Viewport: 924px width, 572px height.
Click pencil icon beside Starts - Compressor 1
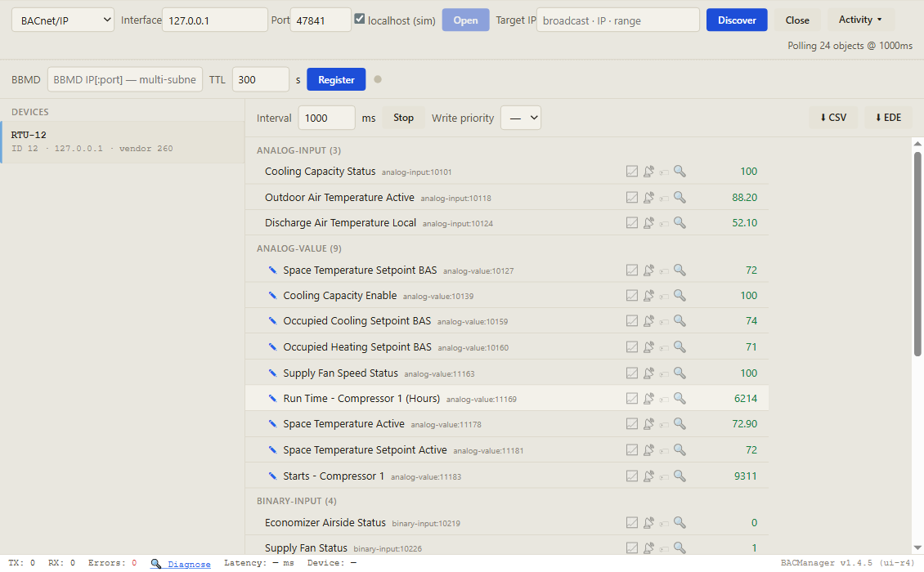pyautogui.click(x=272, y=476)
